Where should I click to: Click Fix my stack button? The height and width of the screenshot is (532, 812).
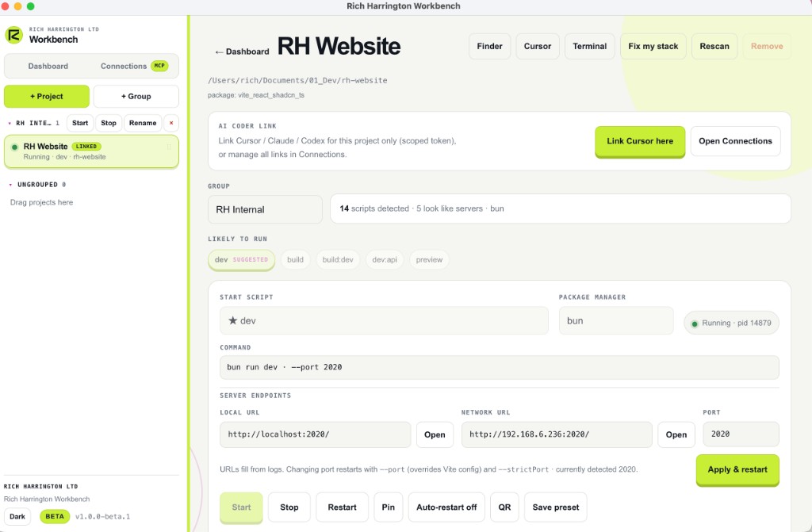(x=653, y=46)
